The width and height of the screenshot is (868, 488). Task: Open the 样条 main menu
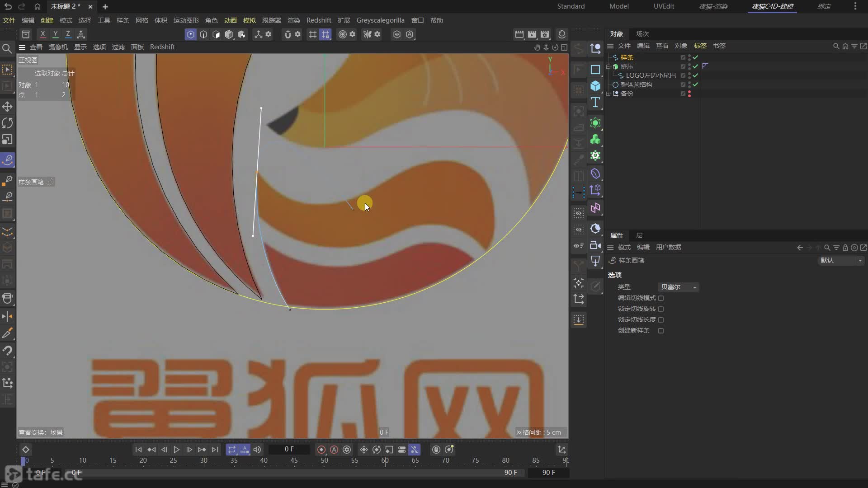pos(123,20)
